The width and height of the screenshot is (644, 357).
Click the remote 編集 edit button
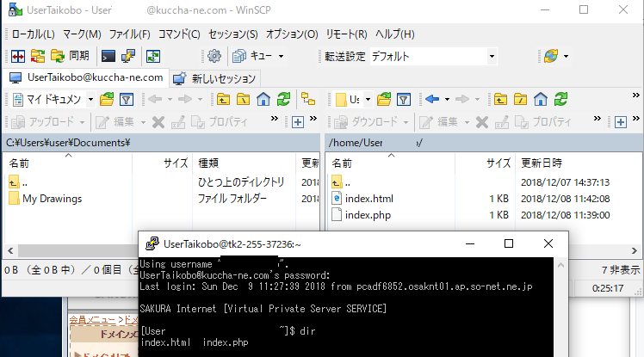point(439,122)
